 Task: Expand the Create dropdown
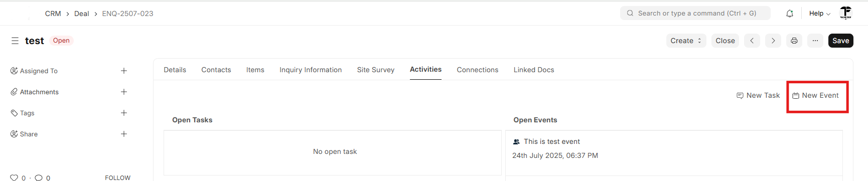pos(686,41)
